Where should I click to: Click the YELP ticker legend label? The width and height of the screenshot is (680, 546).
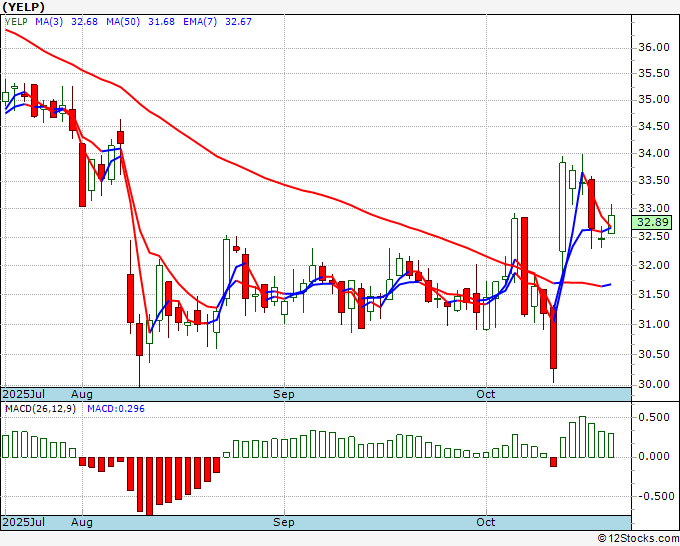pos(16,22)
